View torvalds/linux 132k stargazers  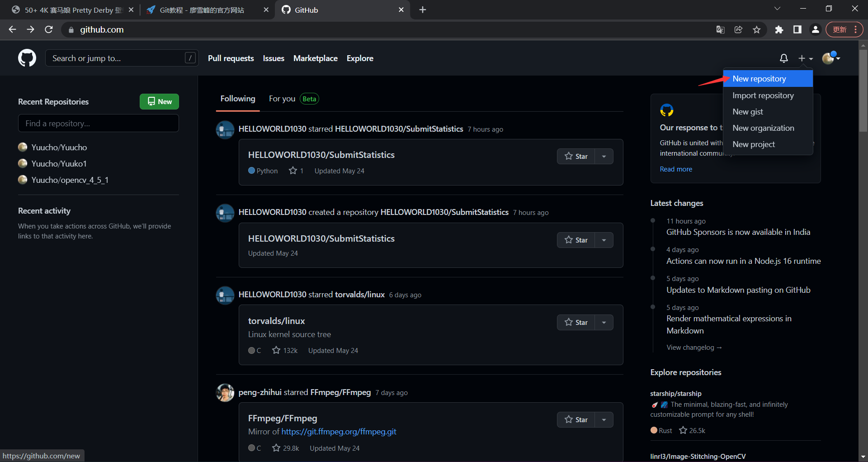click(x=285, y=350)
